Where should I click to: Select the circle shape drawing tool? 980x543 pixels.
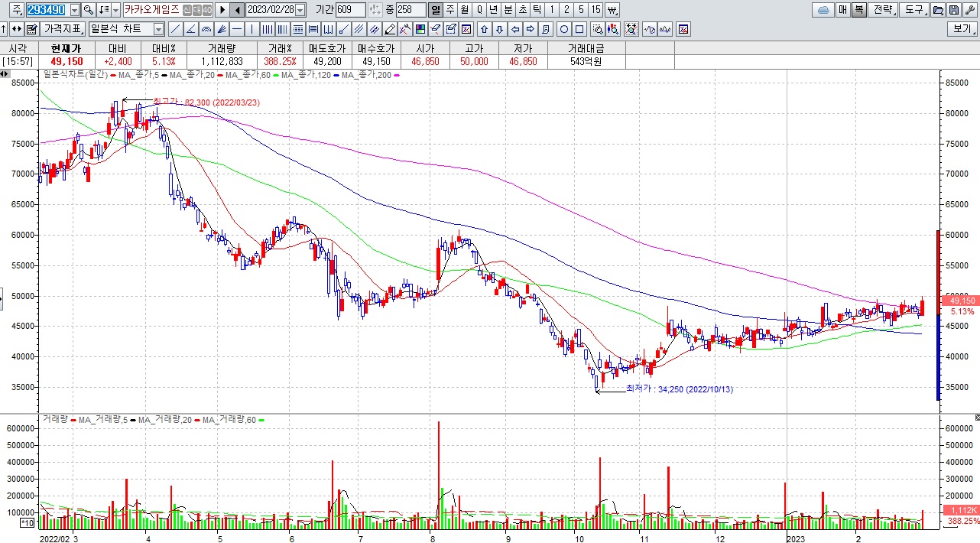coord(564,29)
